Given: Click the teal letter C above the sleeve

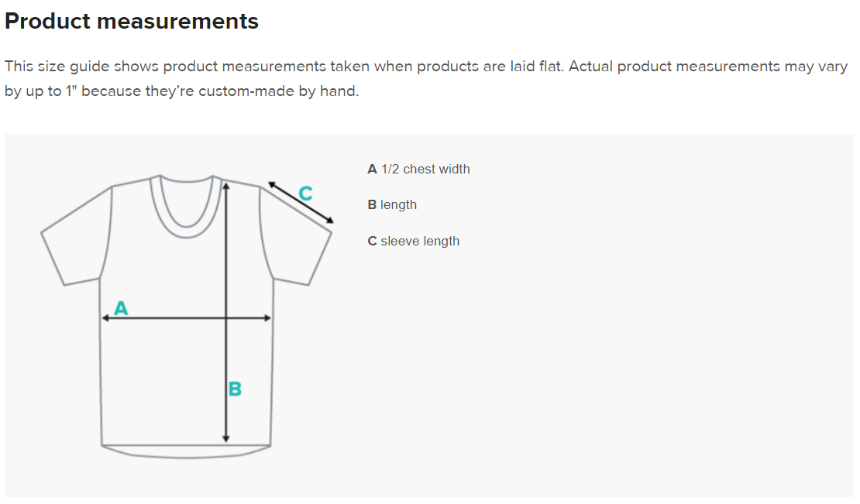Looking at the screenshot, I should (x=305, y=194).
